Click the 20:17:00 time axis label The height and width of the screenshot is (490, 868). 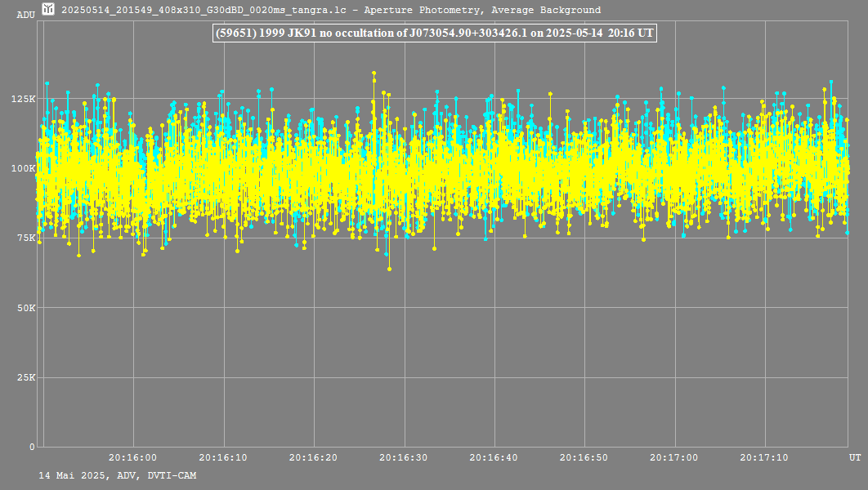tap(675, 458)
